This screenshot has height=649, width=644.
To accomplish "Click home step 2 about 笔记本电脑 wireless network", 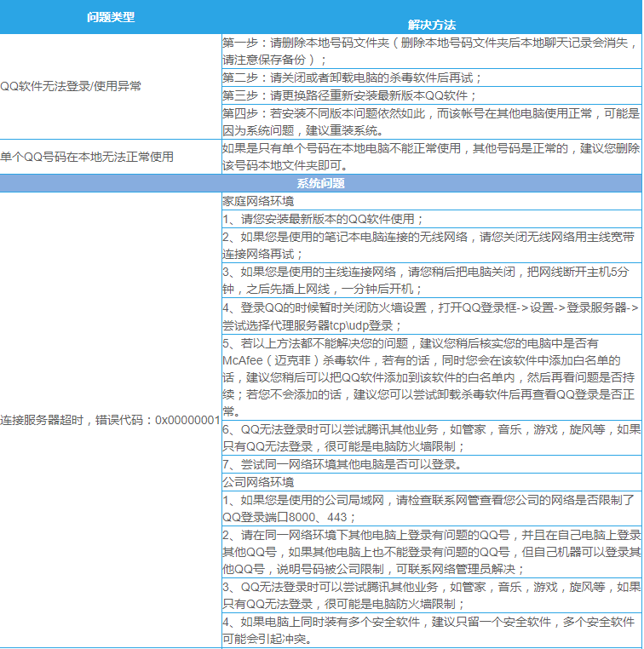I will point(432,245).
